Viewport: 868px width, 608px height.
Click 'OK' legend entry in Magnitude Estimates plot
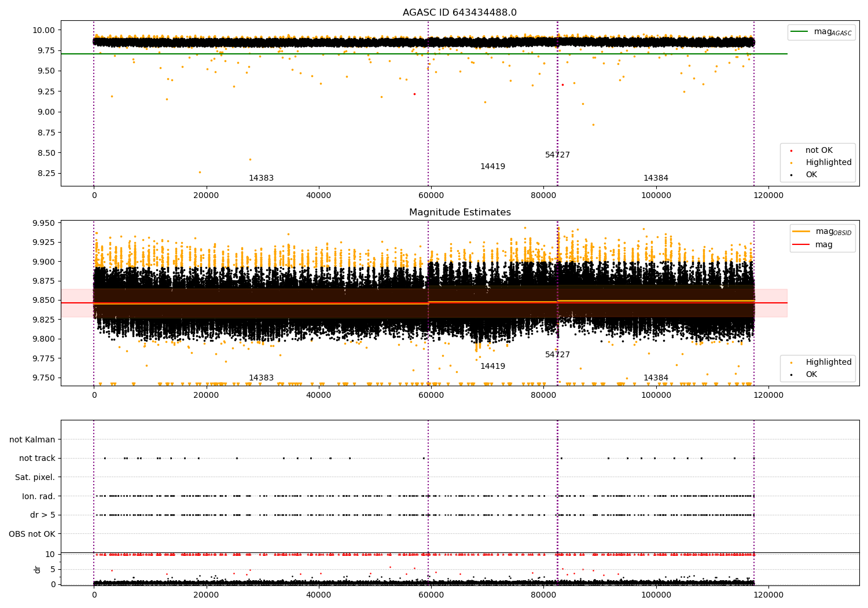811,375
